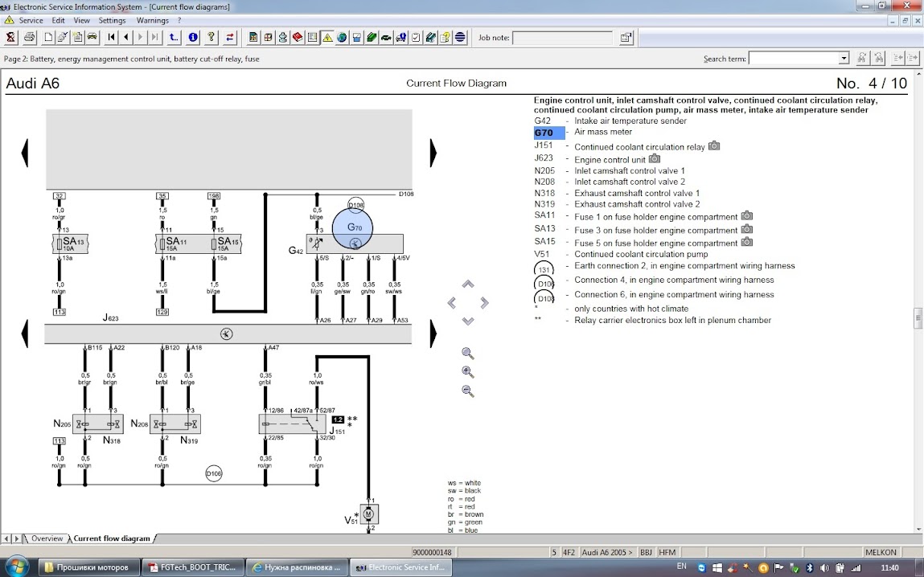Click the plain magnifier zoom icon
The height and width of the screenshot is (577, 924).
467,354
